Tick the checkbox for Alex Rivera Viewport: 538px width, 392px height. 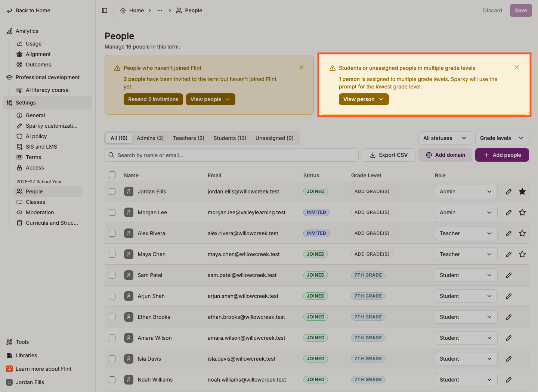(x=112, y=233)
